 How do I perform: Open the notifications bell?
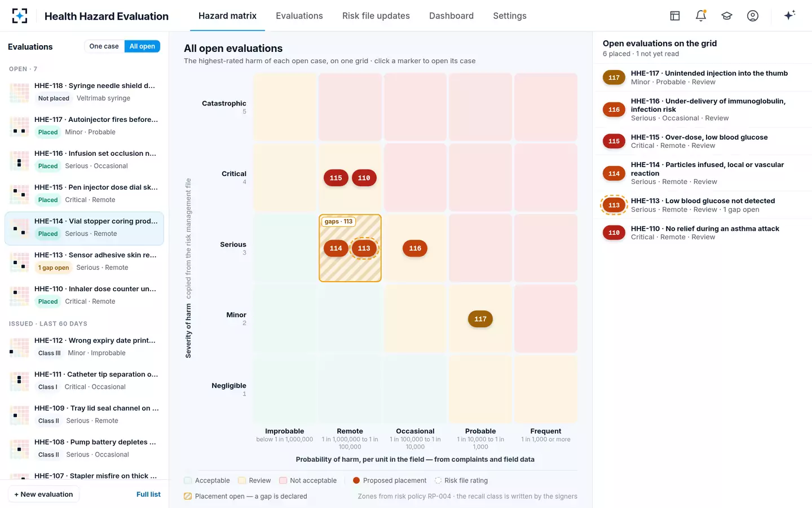click(701, 16)
